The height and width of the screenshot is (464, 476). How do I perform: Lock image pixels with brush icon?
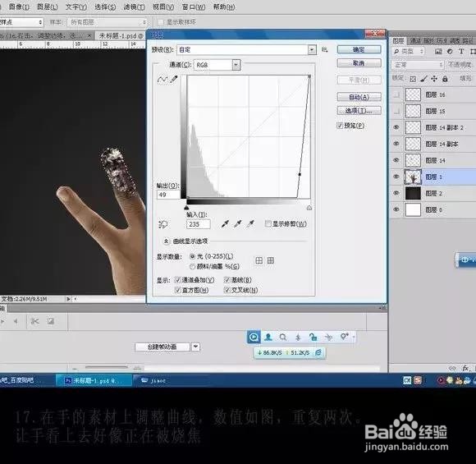(x=423, y=79)
